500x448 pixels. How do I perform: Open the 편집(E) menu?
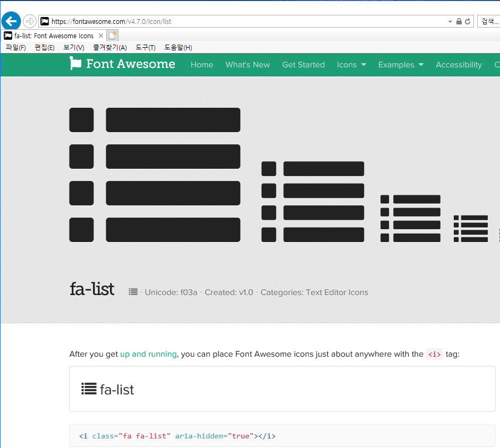[45, 47]
